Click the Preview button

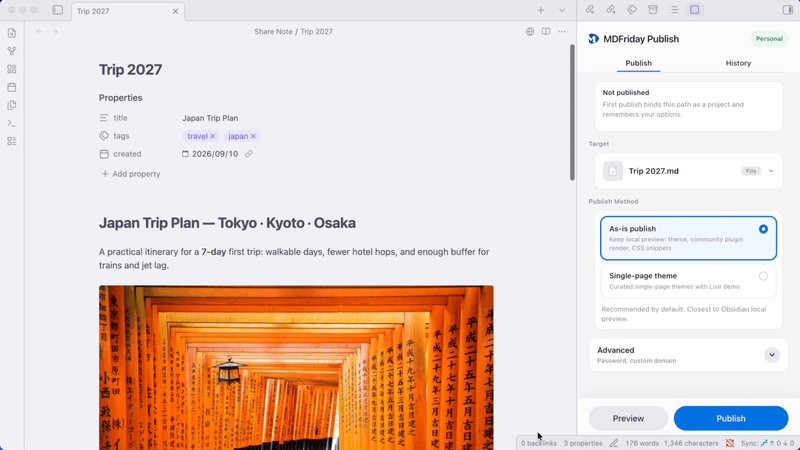(x=628, y=418)
